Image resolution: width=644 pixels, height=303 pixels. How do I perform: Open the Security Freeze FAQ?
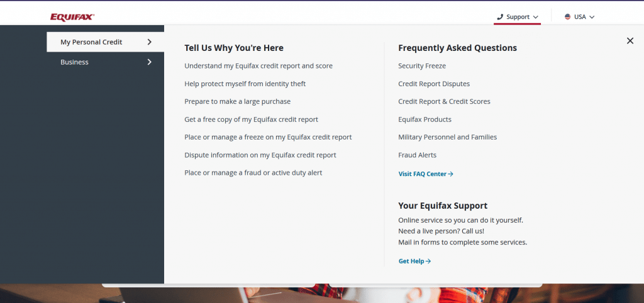coord(422,65)
